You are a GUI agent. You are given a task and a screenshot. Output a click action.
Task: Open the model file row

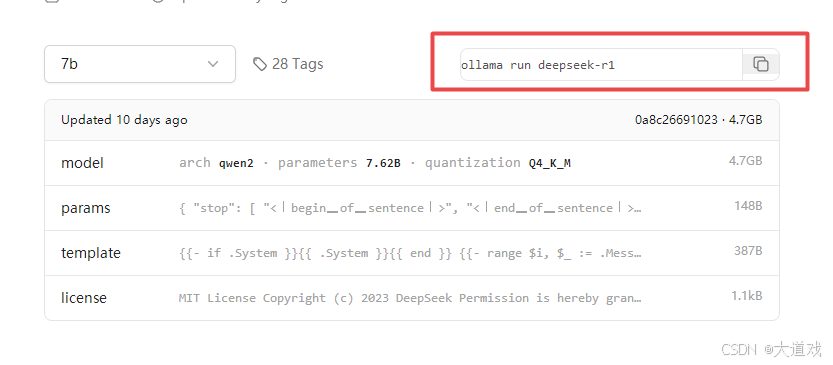point(412,163)
